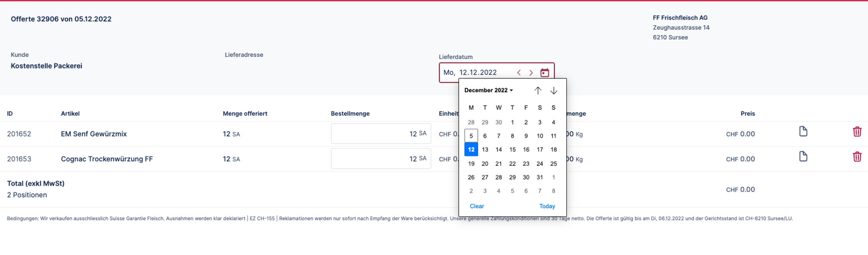This screenshot has width=868, height=255.
Task: Expand the December 2022 month dropdown
Action: (489, 90)
